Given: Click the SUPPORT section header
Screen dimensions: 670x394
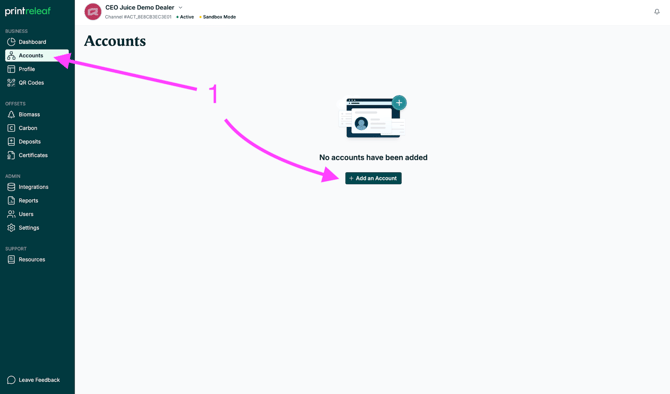Looking at the screenshot, I should coord(16,249).
